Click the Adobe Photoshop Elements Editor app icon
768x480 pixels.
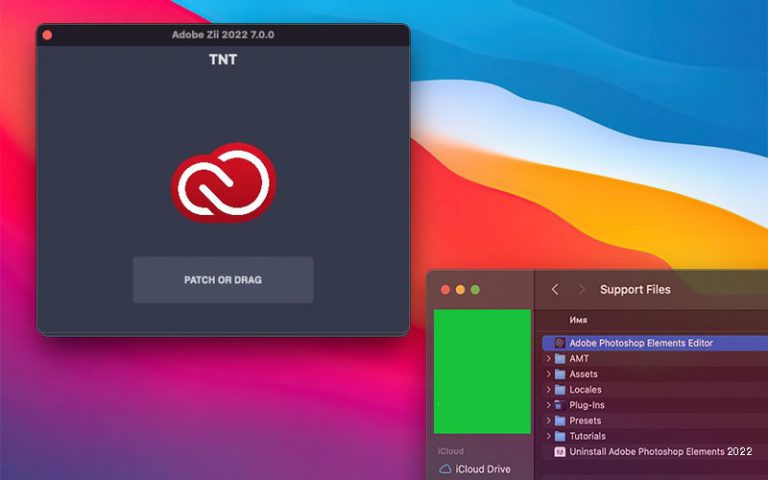[559, 343]
